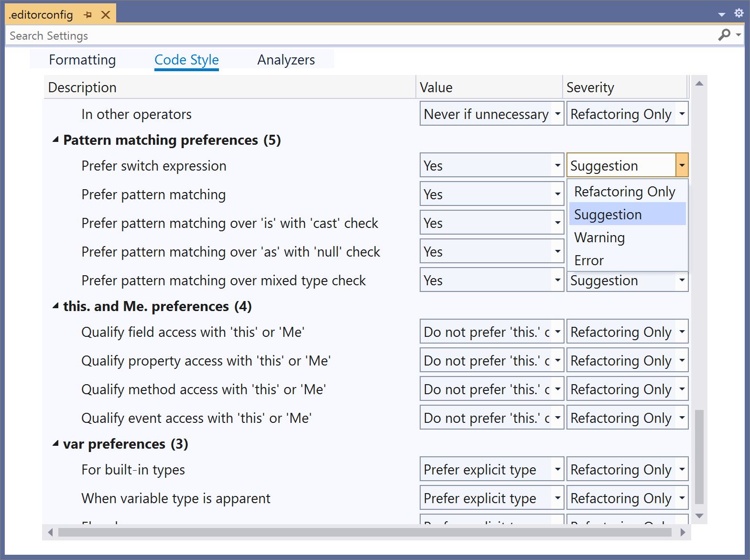Open value dropdown for Prefer pattern matching
Image resolution: width=750 pixels, height=560 pixels.
coord(557,194)
